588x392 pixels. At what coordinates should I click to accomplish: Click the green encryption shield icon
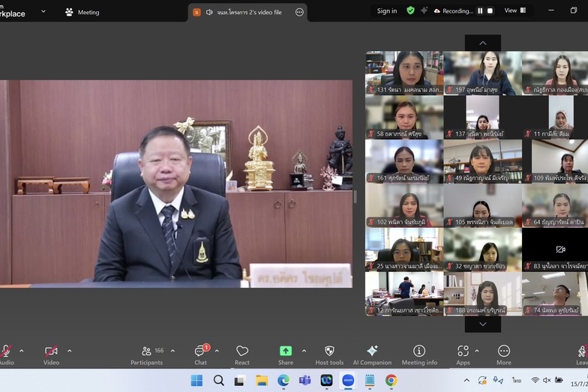tap(411, 10)
